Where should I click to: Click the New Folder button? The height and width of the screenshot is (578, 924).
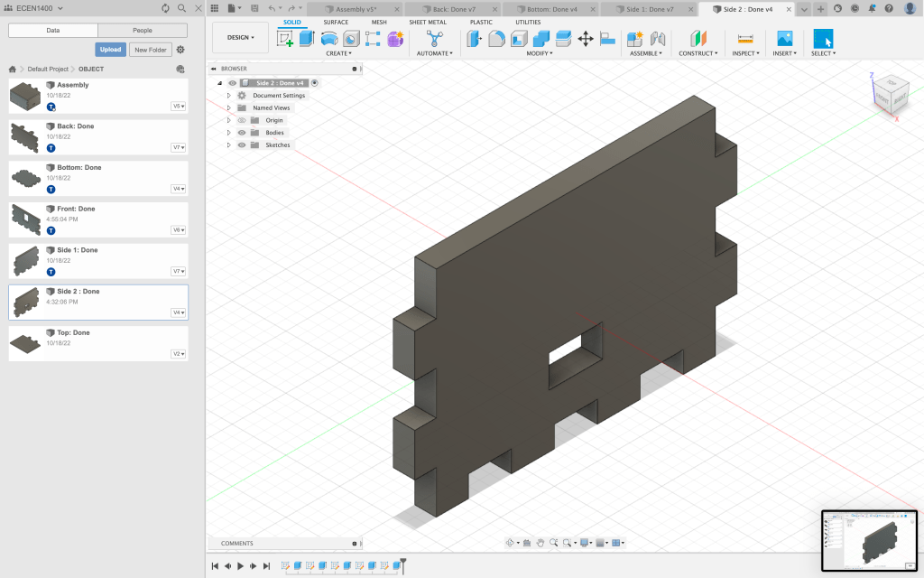tap(151, 50)
